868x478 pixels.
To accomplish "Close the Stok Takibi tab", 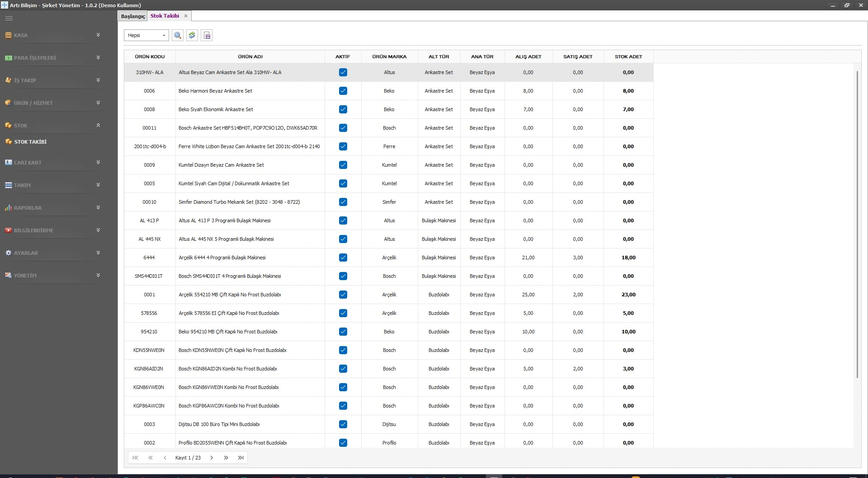I will (186, 16).
